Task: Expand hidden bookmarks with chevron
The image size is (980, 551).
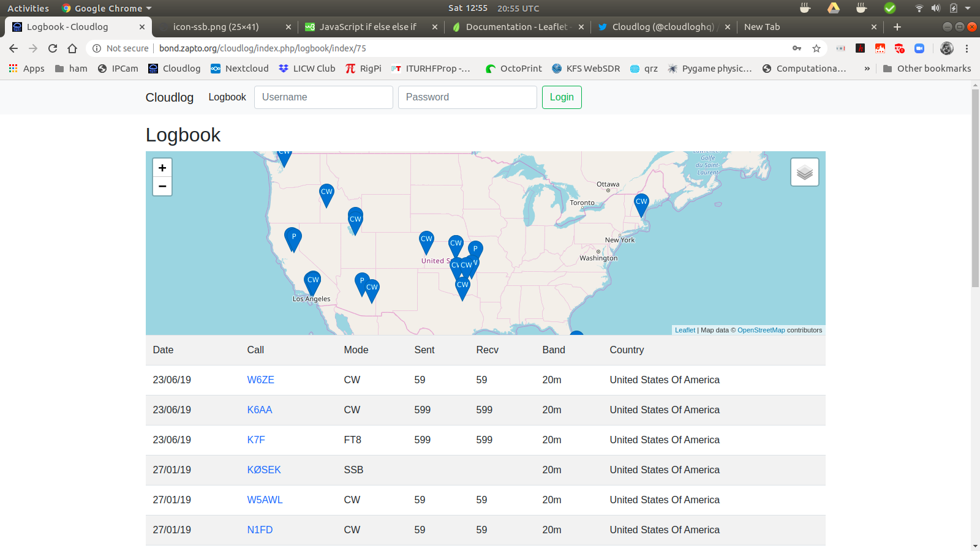Action: [x=867, y=69]
